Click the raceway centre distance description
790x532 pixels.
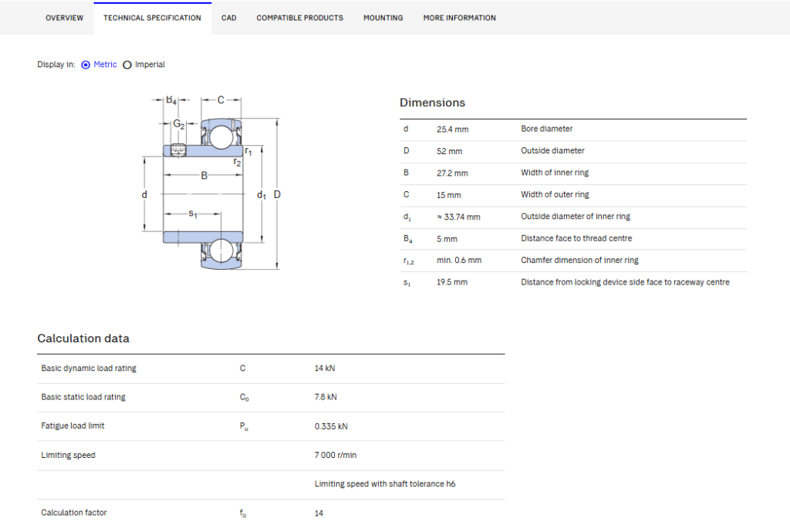click(625, 282)
